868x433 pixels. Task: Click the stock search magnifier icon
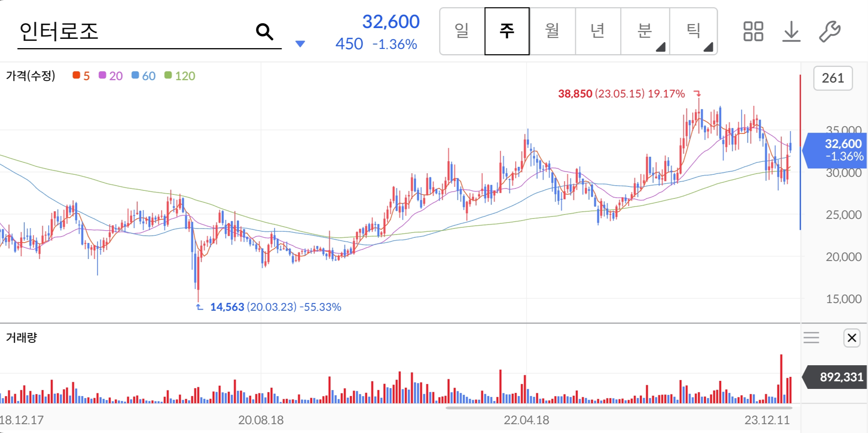pyautogui.click(x=264, y=31)
